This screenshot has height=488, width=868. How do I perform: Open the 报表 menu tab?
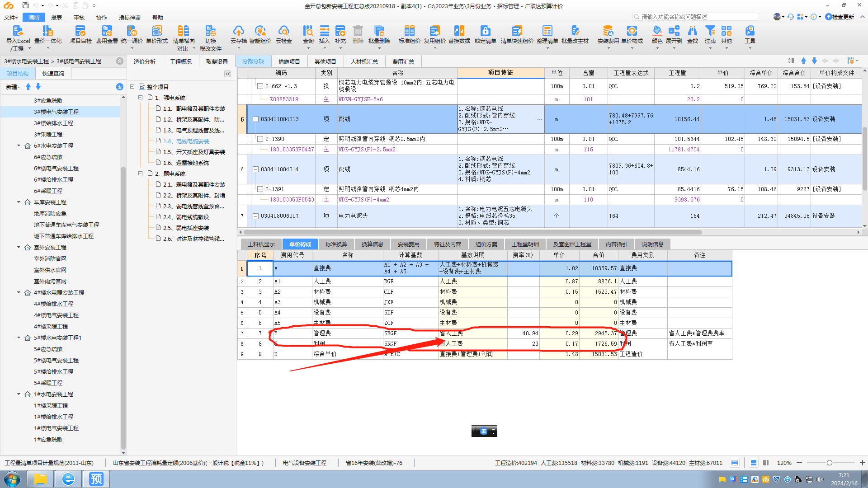[57, 17]
